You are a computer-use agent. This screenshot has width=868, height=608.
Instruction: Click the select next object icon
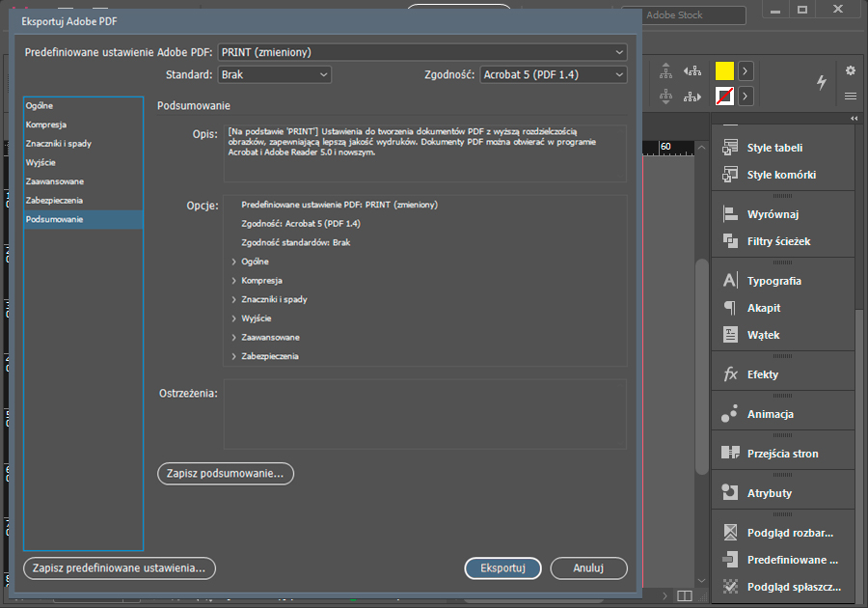tap(692, 97)
